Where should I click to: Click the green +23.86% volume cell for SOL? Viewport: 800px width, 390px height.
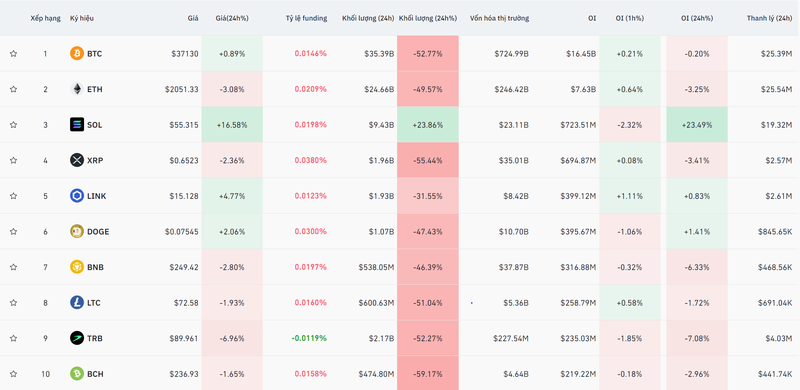[428, 125]
